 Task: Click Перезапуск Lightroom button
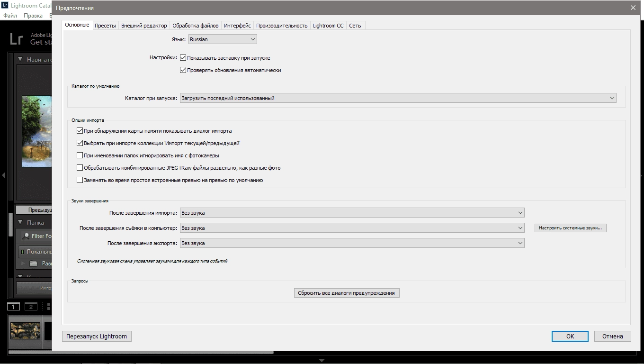pos(97,336)
